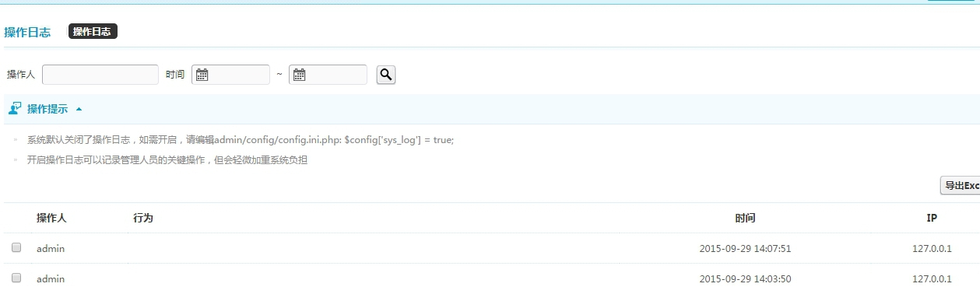Viewport: 980px width, 287px height.
Task: Select the 操作日志 dark tab
Action: pos(93,32)
